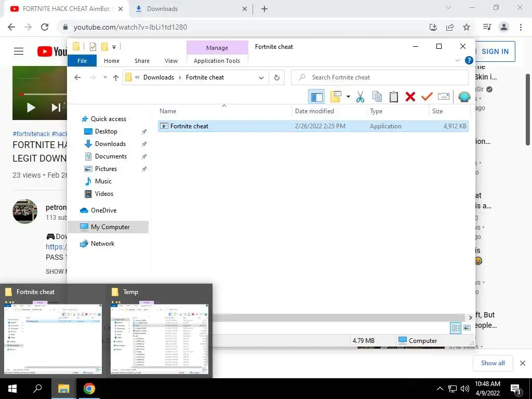
Task: Open folder options toolbar icon
Action: (336, 97)
